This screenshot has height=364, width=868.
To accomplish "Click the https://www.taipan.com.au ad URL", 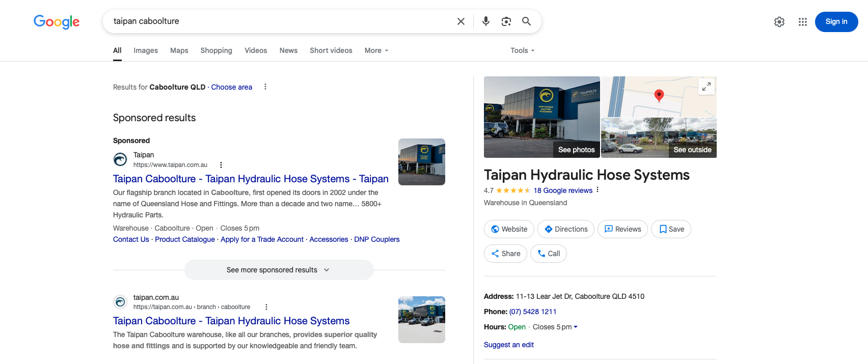I will coord(170,165).
